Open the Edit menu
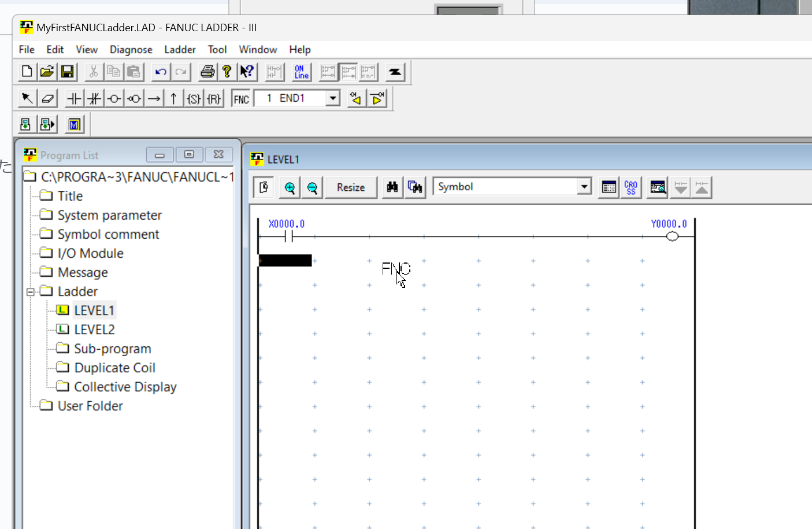Screen dimensions: 812x529 pos(55,50)
